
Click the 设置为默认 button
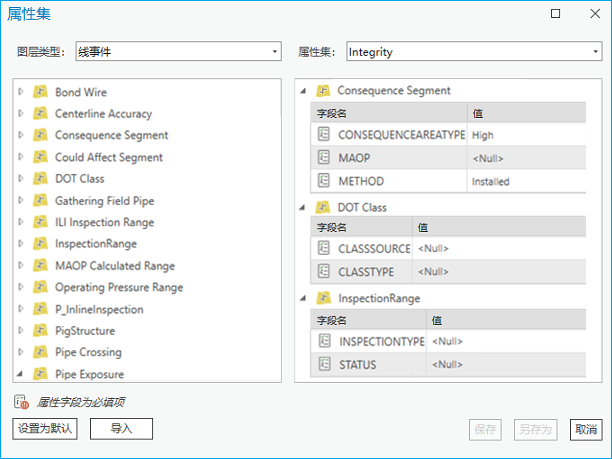point(45,429)
